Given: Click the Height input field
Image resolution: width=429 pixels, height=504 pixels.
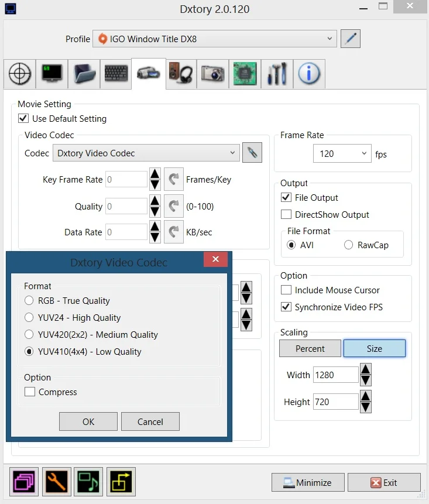Looking at the screenshot, I should pos(335,402).
